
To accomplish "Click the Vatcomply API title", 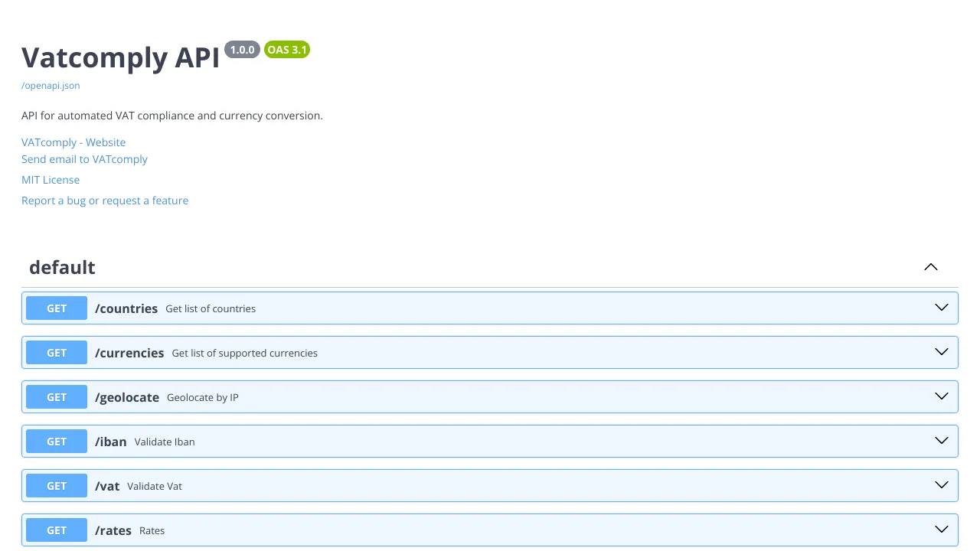I will coord(121,57).
